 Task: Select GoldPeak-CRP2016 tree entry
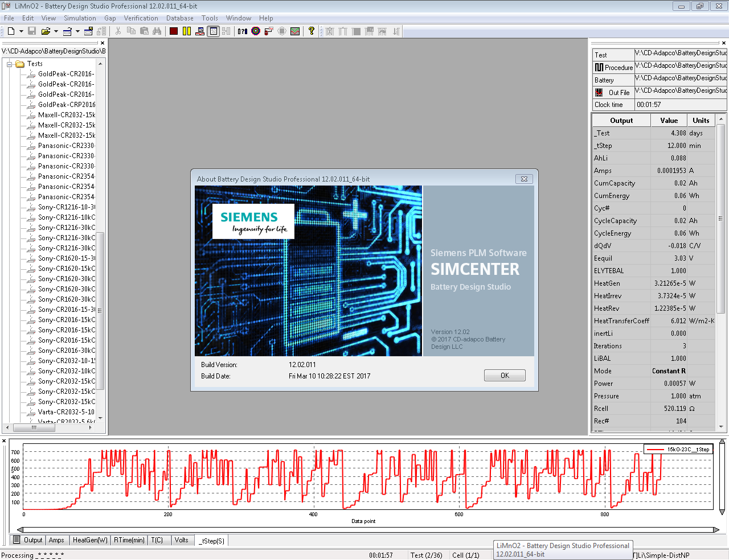(x=67, y=105)
